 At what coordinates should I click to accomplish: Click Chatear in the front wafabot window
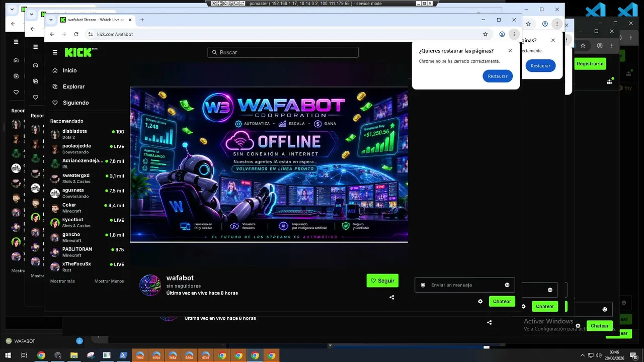point(502,301)
